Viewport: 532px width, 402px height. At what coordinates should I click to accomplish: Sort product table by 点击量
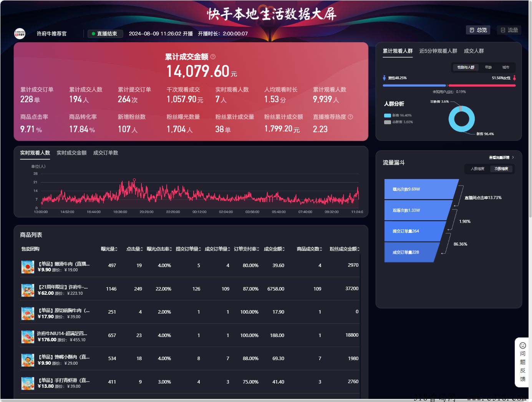[134, 249]
